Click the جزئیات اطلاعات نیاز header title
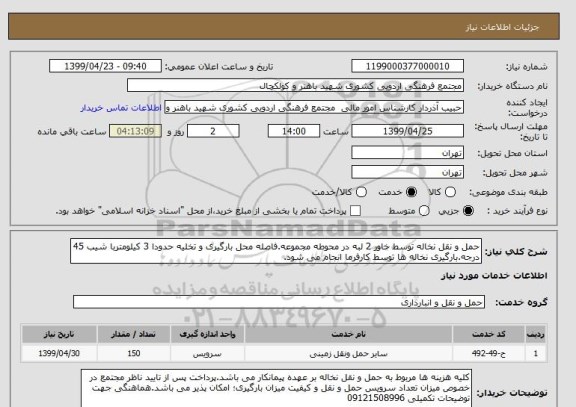The height and width of the screenshot is (407, 576). 502,27
